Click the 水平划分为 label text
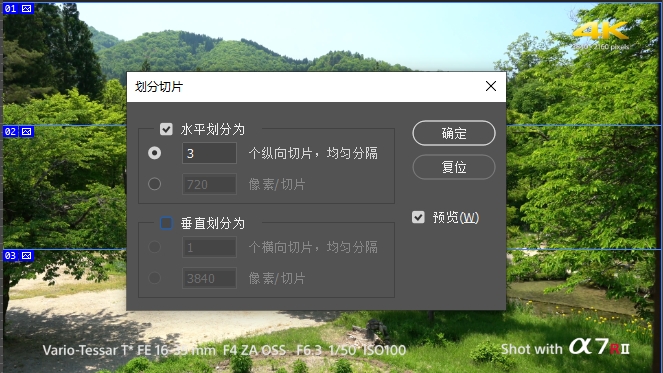Screen dimensions: 663x373 [x=213, y=129]
